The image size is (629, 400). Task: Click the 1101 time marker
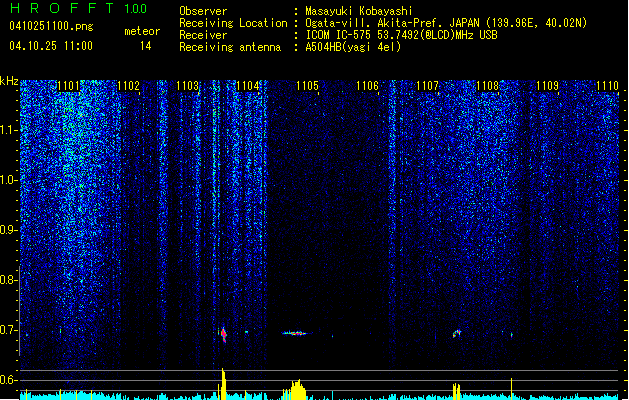coord(69,86)
